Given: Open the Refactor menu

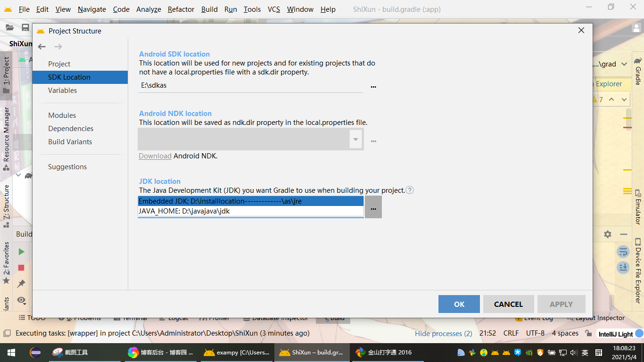Looking at the screenshot, I should click(x=181, y=9).
